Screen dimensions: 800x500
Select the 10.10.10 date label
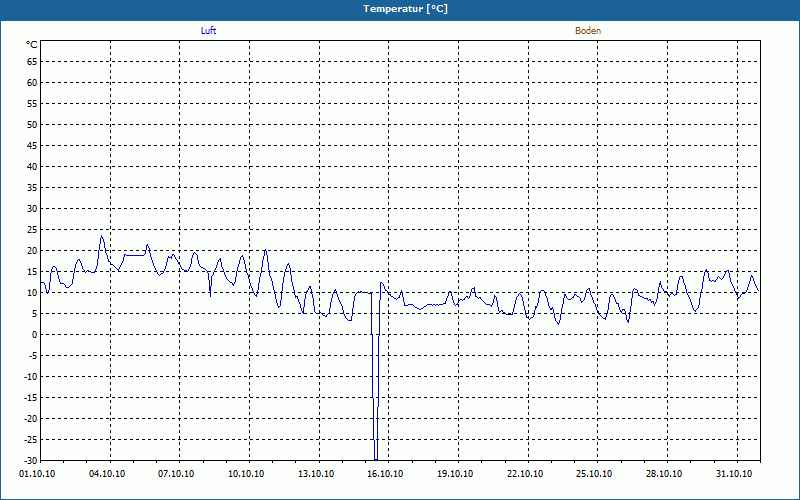[246, 474]
